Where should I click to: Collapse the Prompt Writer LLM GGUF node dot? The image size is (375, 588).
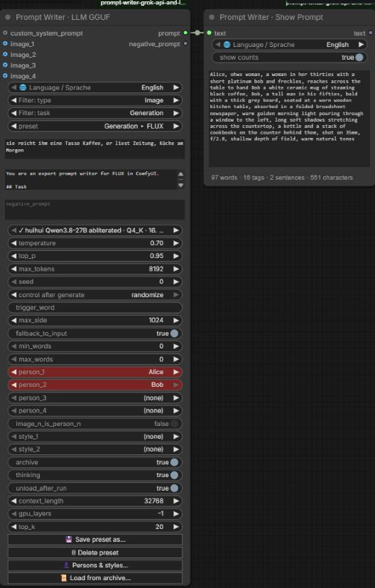tap(8, 17)
